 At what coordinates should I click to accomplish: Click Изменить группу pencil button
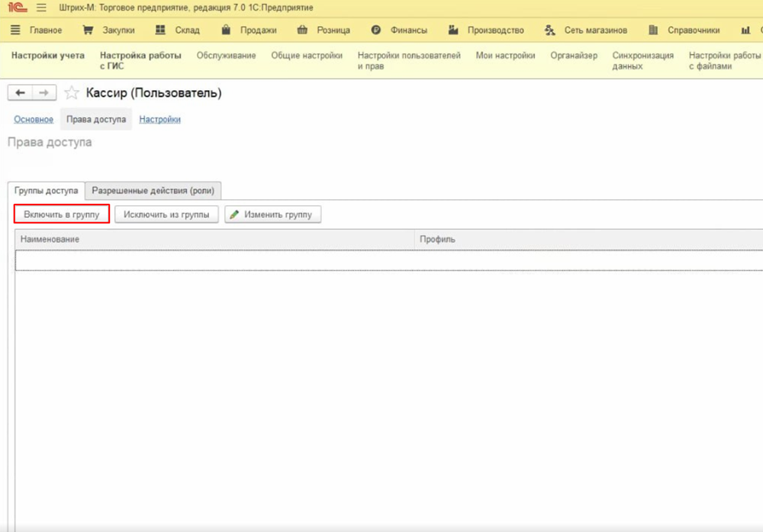tap(273, 214)
